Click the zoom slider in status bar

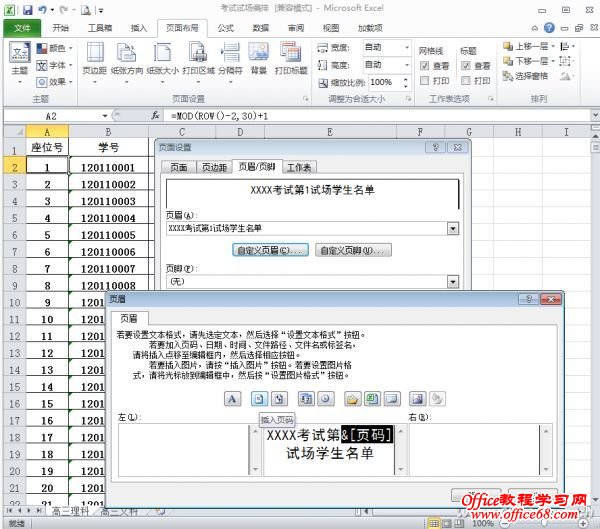544,523
